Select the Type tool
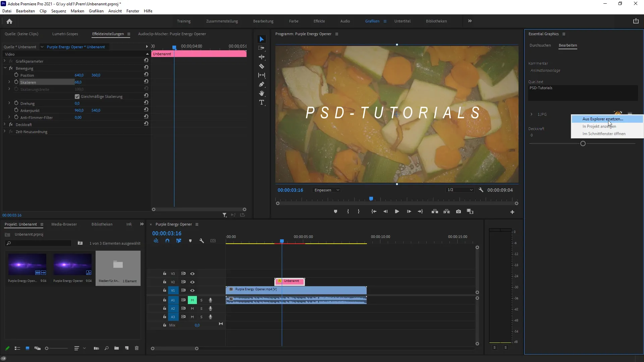 pos(262,102)
